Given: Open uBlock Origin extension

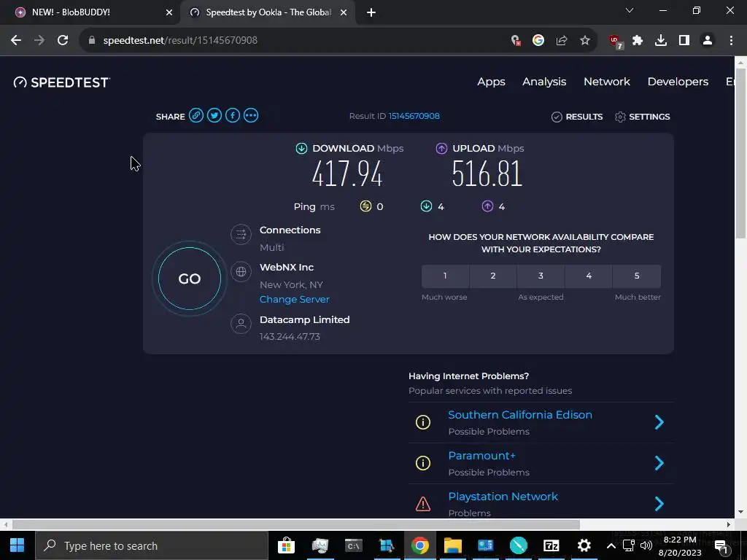Looking at the screenshot, I should [616, 42].
